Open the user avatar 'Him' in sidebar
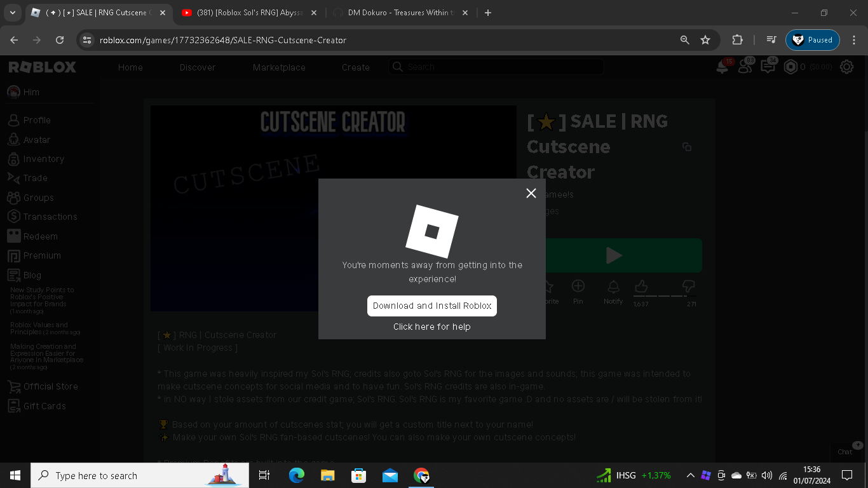The image size is (868, 488). [x=24, y=92]
